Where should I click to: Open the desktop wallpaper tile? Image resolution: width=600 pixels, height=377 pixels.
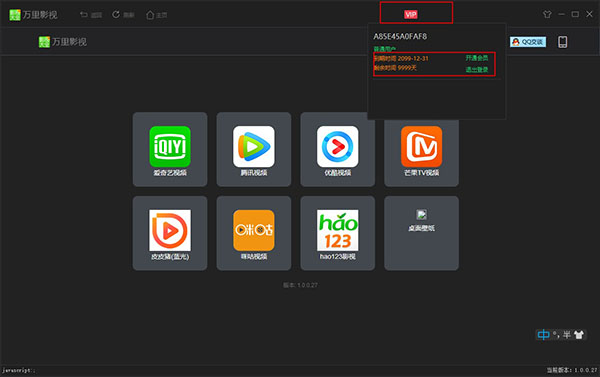pos(421,233)
